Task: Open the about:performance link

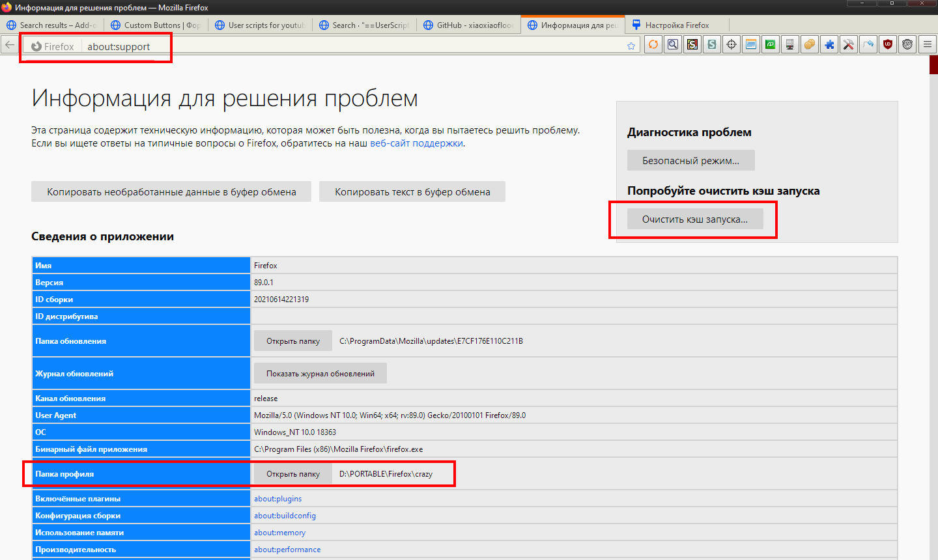Action: [287, 549]
